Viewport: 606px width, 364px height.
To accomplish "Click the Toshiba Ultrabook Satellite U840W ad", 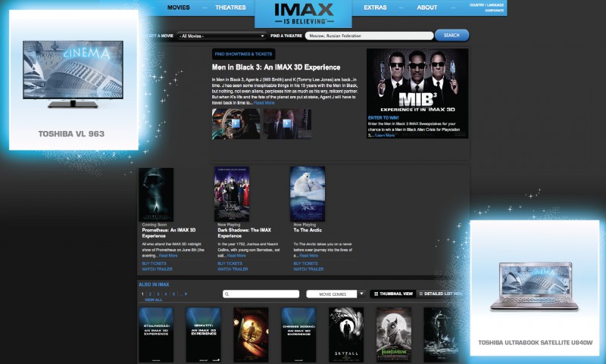I will click(x=535, y=288).
